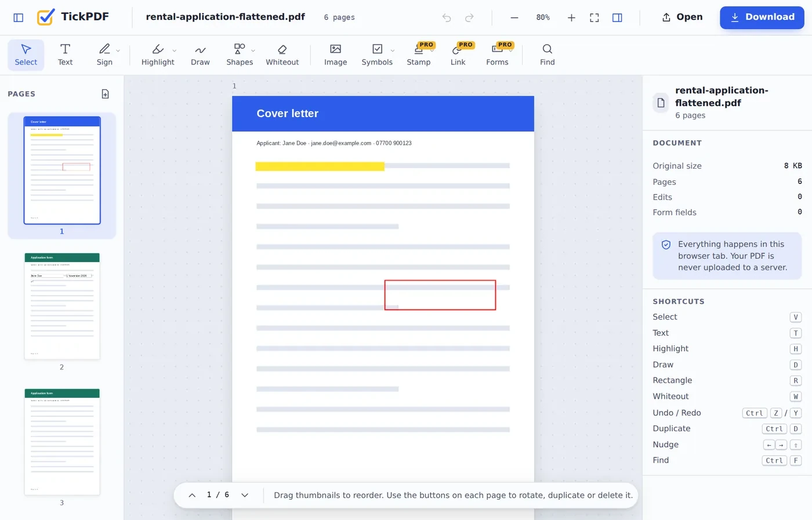Choose the Image tool
Viewport: 812px width, 520px height.
pos(335,54)
